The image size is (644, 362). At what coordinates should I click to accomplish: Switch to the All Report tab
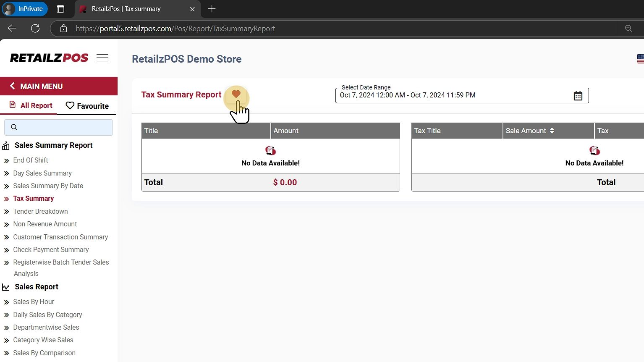31,105
